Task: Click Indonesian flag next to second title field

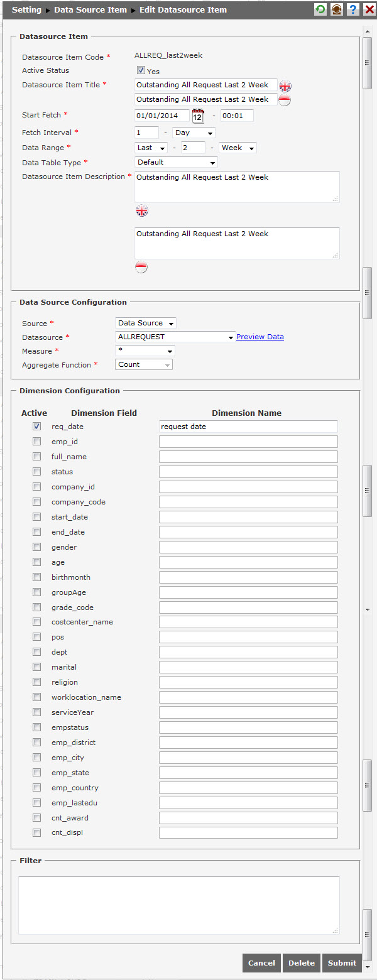Action: [285, 101]
